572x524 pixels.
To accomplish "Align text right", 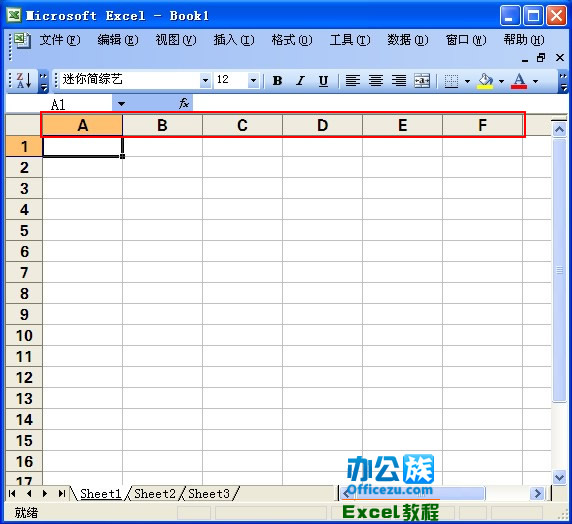I will (399, 81).
